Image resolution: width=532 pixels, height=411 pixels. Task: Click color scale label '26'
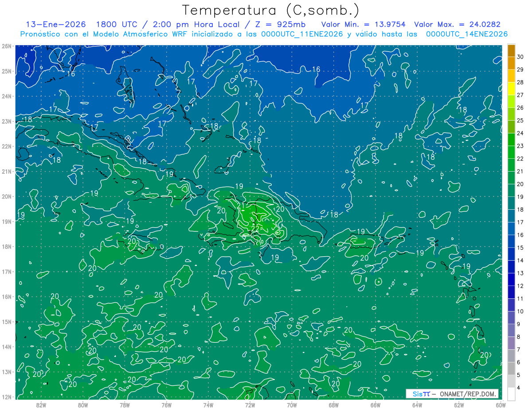520,108
